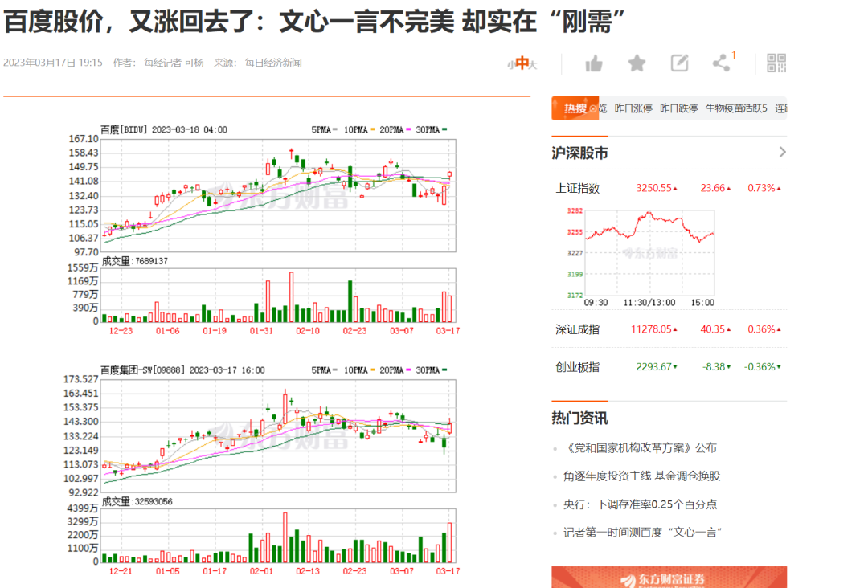Click the 上证指数 value 3250.55
Image resolution: width=868 pixels, height=588 pixels.
[x=656, y=188]
